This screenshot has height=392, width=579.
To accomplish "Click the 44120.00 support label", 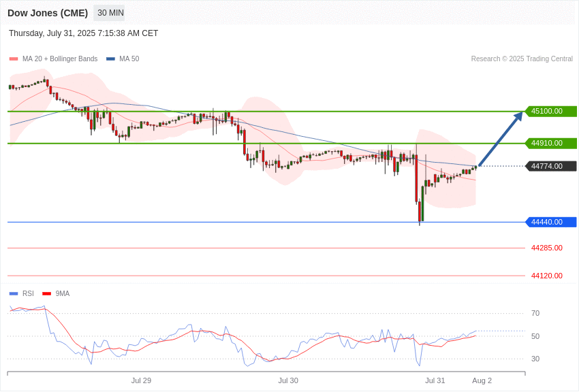I will tap(546, 276).
